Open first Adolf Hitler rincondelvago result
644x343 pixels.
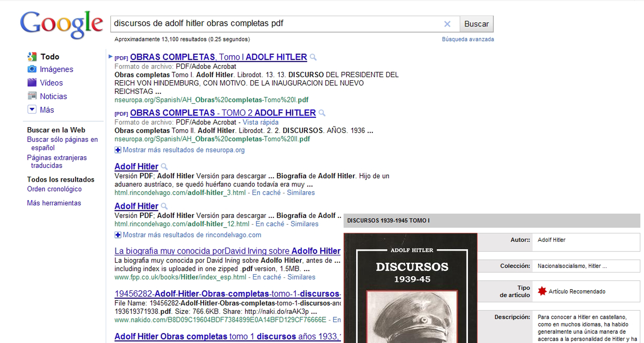(x=136, y=166)
